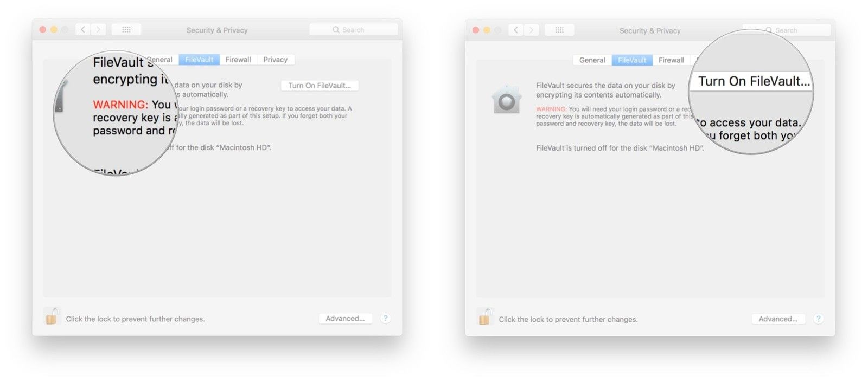This screenshot has width=868, height=382.
Task: Click the padlock icon in the right window
Action: click(x=484, y=317)
